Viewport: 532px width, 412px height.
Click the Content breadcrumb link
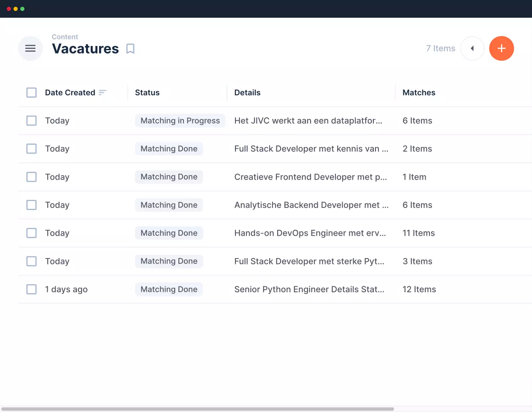65,37
